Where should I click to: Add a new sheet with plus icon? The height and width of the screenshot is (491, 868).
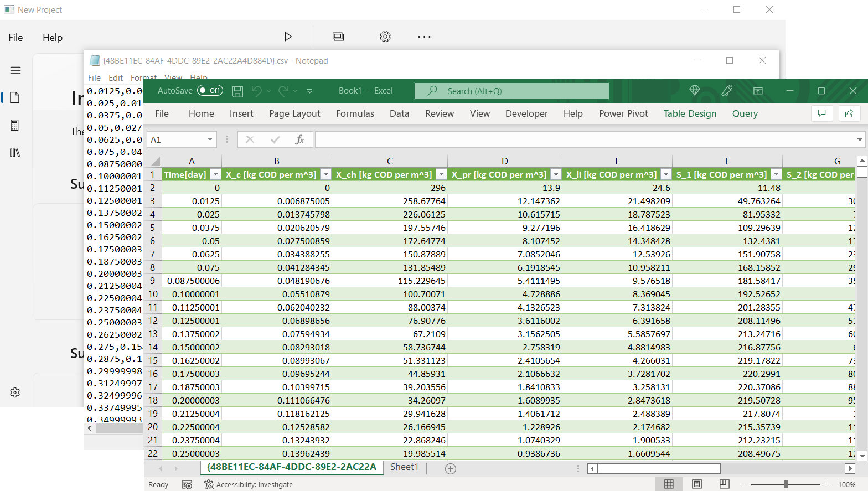point(451,469)
